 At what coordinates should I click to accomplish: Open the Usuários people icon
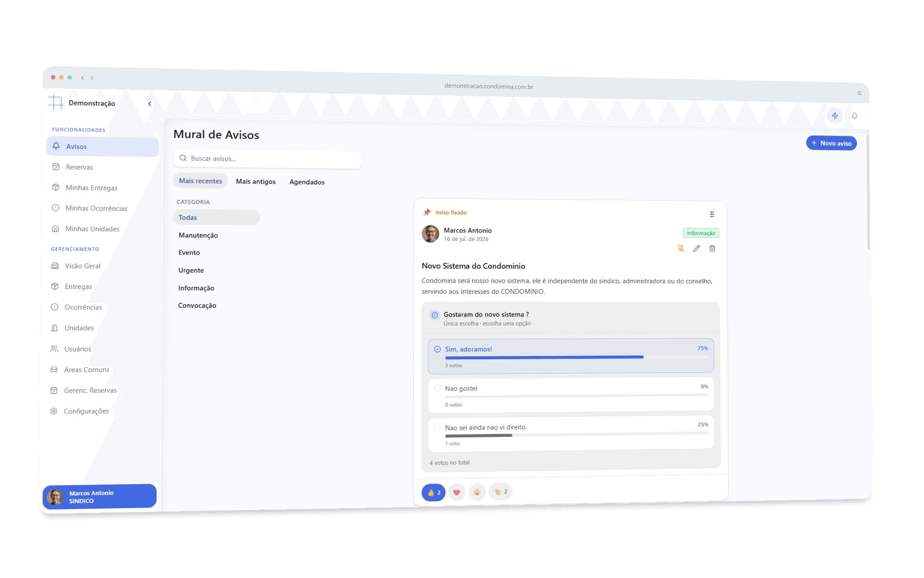(x=54, y=349)
